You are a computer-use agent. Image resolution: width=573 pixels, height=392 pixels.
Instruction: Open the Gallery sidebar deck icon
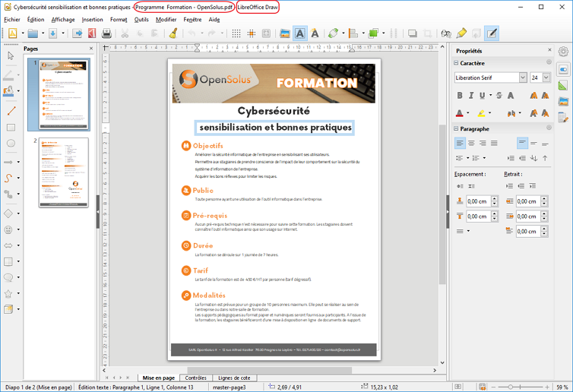pos(563,102)
